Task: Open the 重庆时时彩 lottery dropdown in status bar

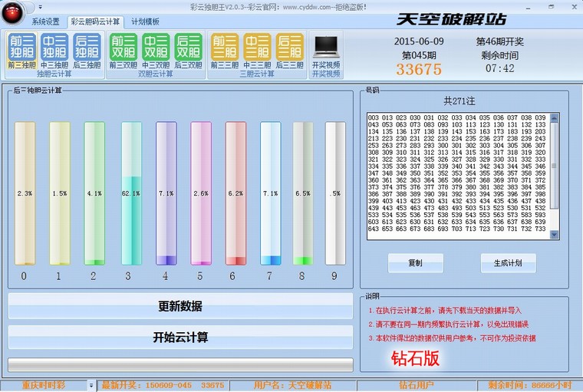Action: pos(91,384)
